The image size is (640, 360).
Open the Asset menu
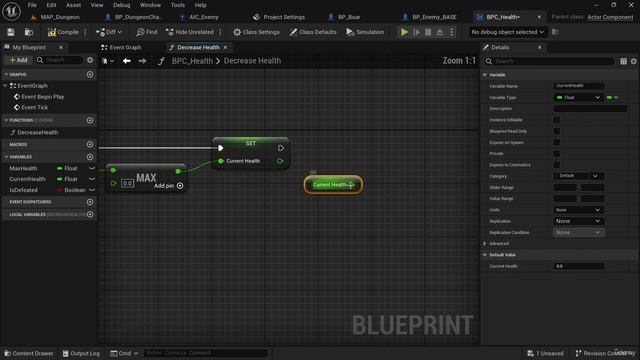click(x=73, y=5)
